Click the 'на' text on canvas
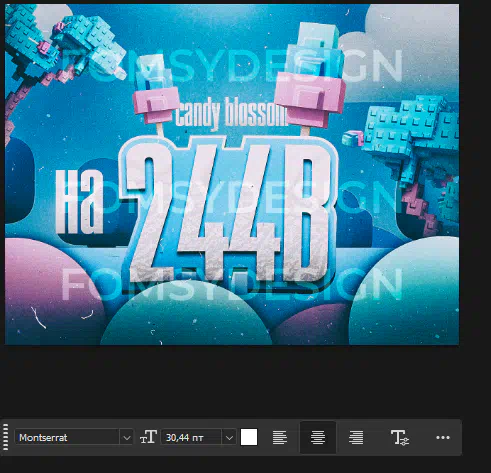Viewport: 491px width, 473px height. [x=79, y=202]
